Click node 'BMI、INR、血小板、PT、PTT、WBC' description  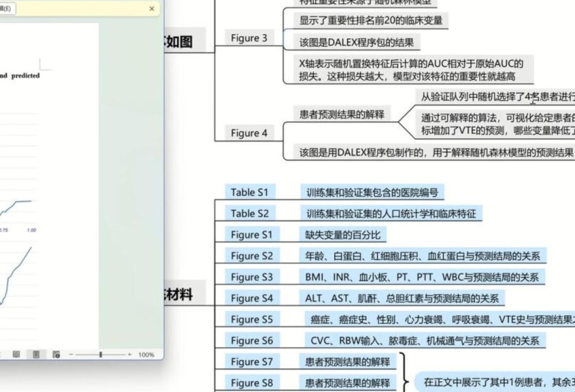(422, 277)
